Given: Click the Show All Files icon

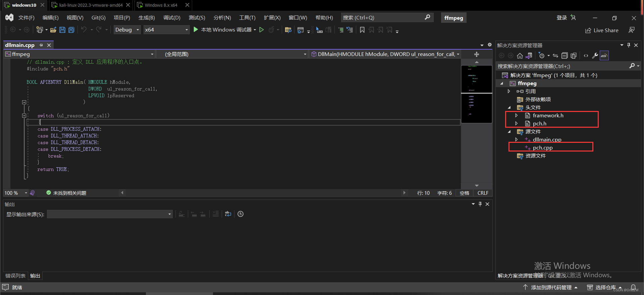Looking at the screenshot, I should point(574,56).
